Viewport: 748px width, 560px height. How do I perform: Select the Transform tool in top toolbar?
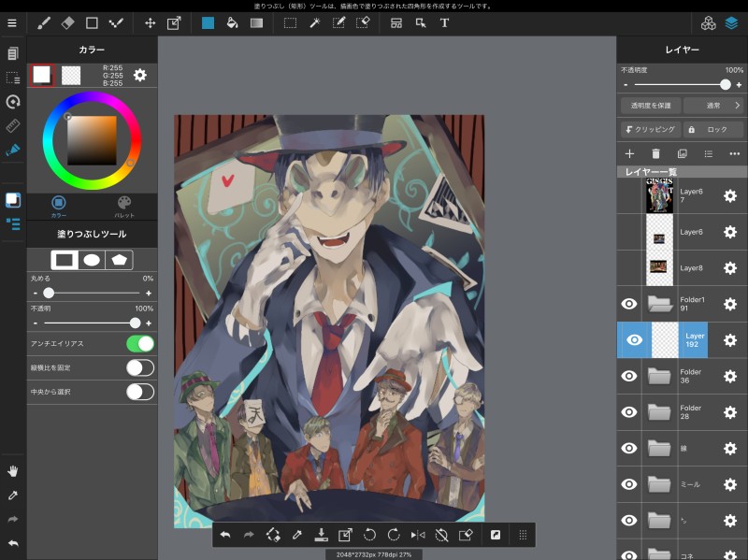[x=174, y=22]
